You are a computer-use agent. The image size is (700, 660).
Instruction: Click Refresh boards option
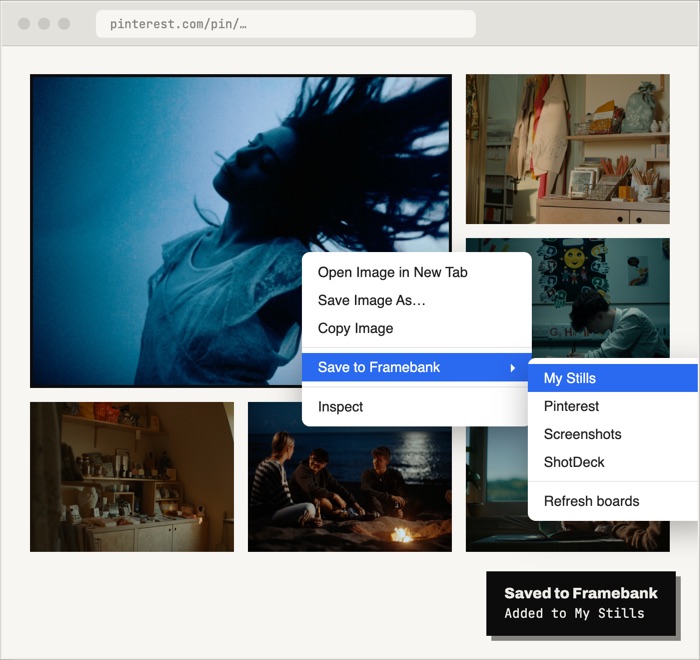click(612, 501)
